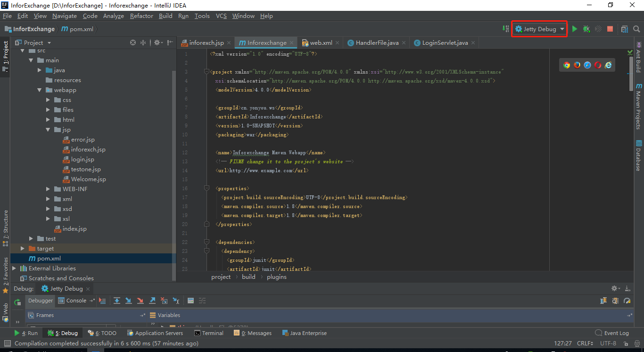The image size is (644, 352).
Task: Open the Refactor menu
Action: coord(141,16)
